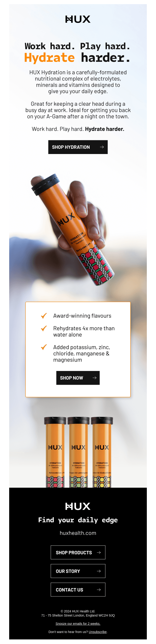This screenshot has width=156, height=644.
Task: Click the white HUX footer logo
Action: coord(78,506)
